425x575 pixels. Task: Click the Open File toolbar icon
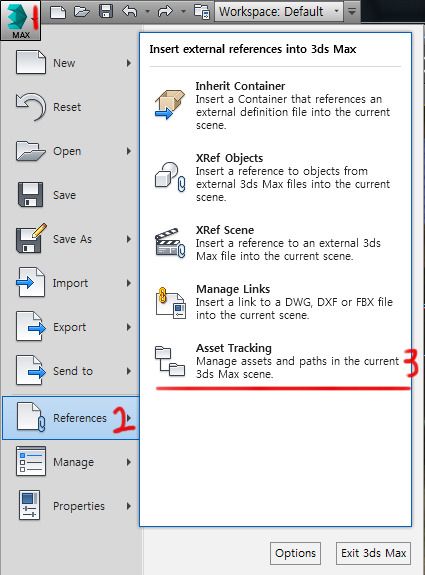coord(82,12)
